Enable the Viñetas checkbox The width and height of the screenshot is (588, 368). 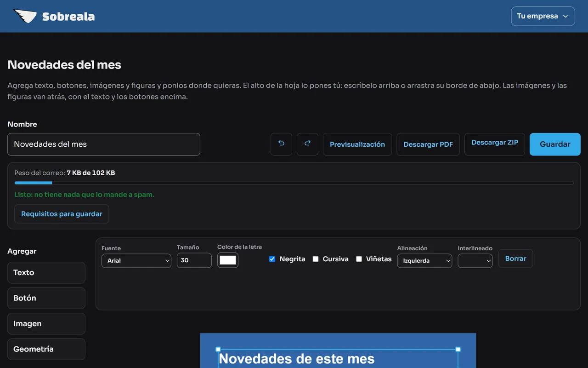click(359, 259)
